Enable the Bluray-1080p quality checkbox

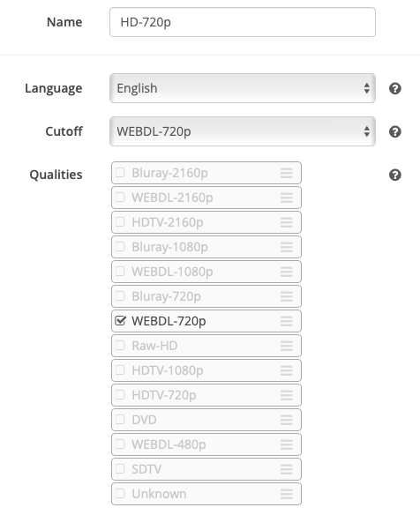click(x=120, y=247)
